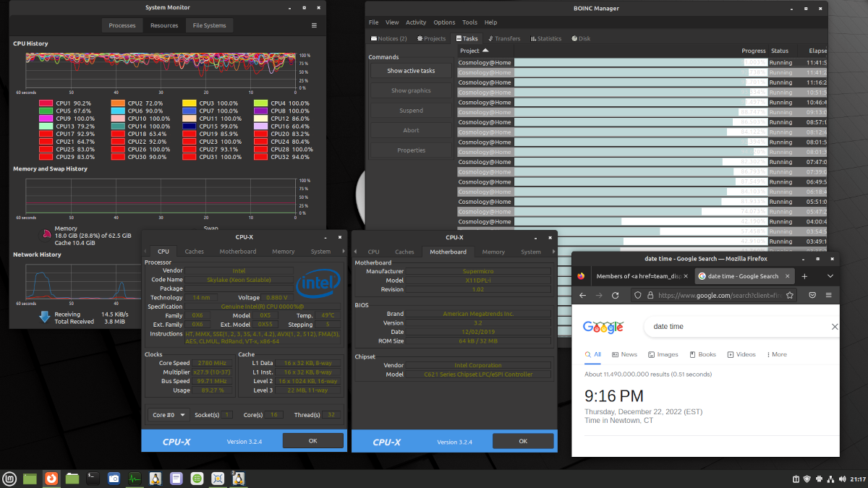Change the CPU1 graph color swatch

(46, 103)
